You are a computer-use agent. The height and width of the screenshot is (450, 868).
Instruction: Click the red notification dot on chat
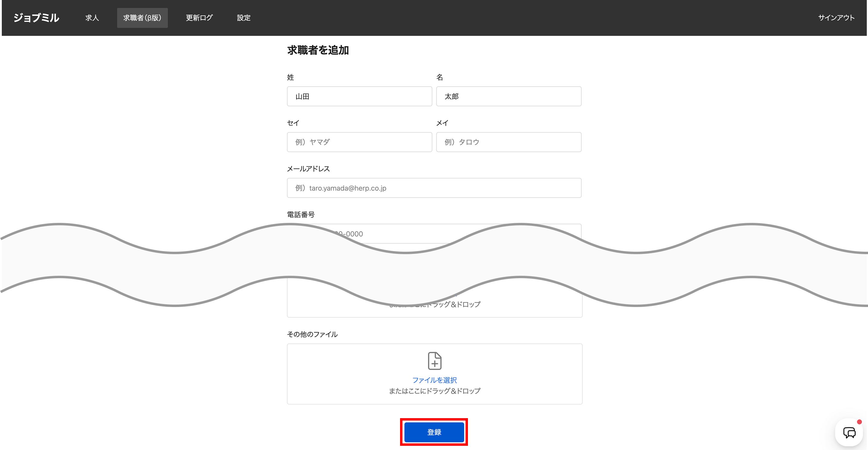859,422
